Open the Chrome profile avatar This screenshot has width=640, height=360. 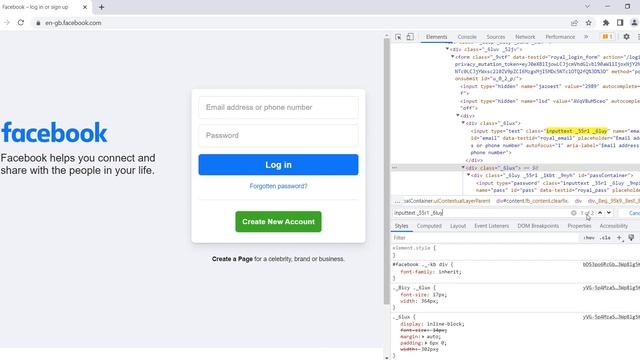coord(634,23)
